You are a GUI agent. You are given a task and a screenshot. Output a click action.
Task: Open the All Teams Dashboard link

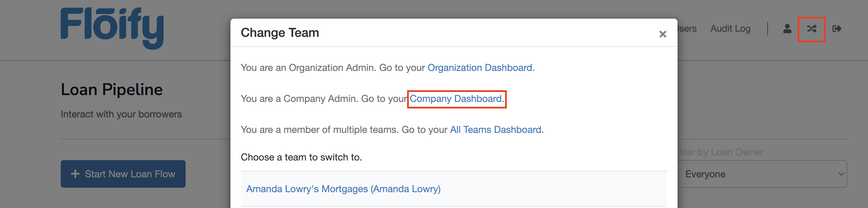click(x=495, y=130)
